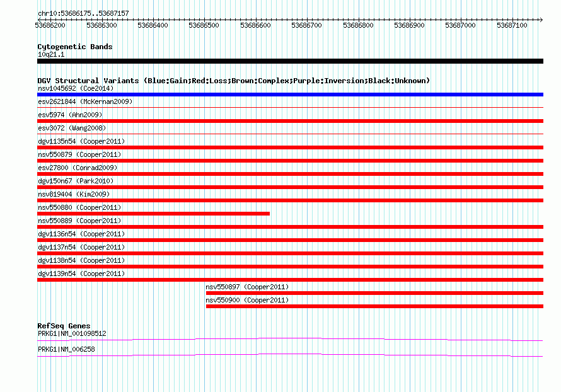Click the 10q21.1 cytogenetic band label
Viewport: 561px width, 392px height.
[51, 54]
